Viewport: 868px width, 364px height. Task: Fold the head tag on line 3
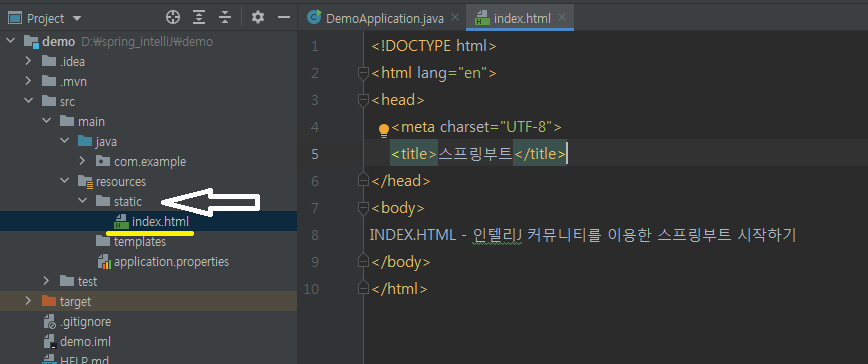363,100
